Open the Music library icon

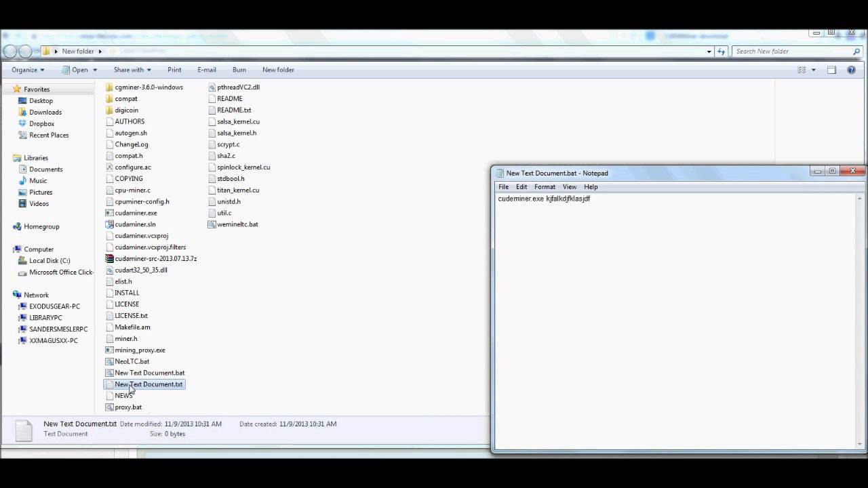pos(22,181)
